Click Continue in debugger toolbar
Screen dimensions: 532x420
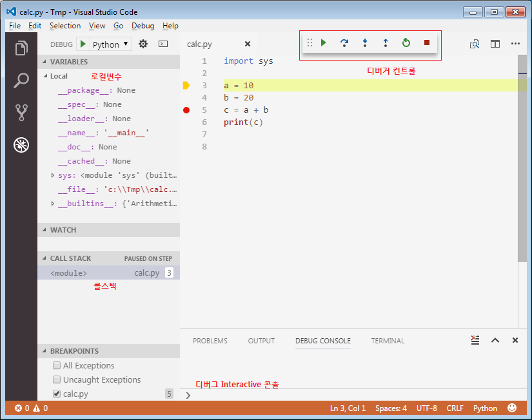[x=323, y=43]
